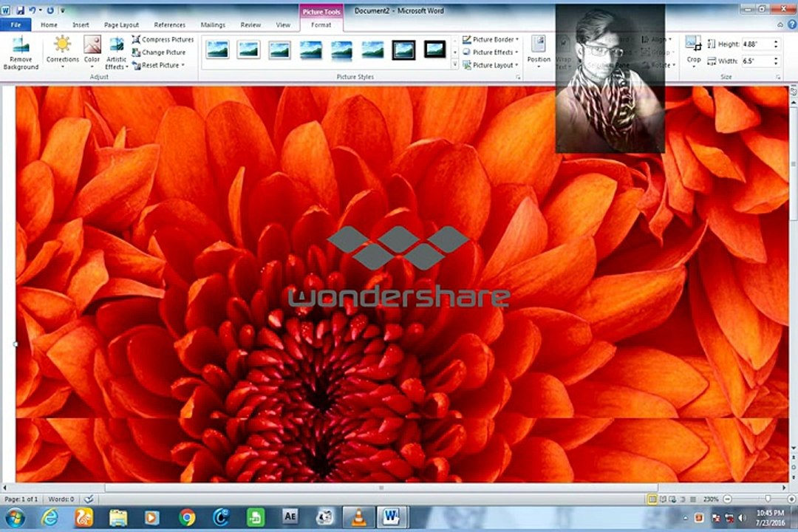This screenshot has height=532, width=798.
Task: Open the picture Color options
Action: click(x=92, y=53)
